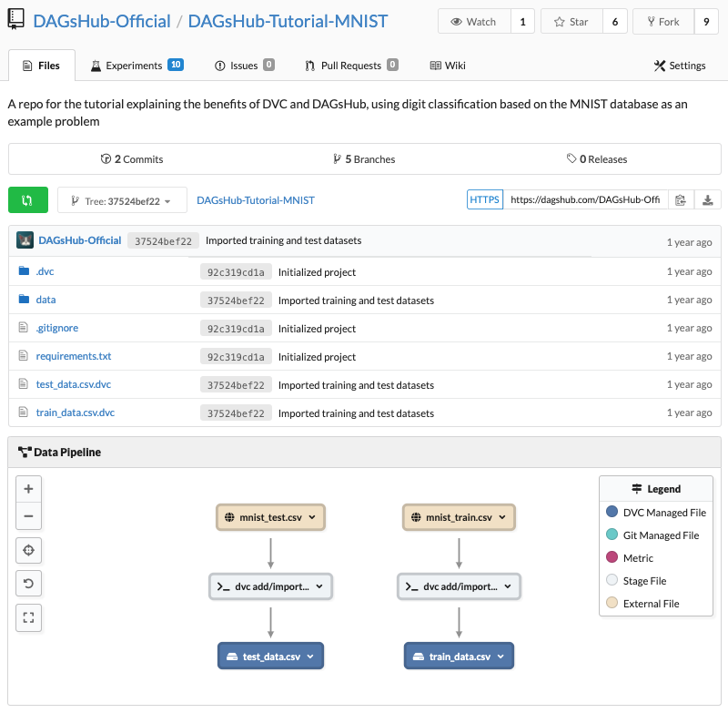Star the repository
Viewport: 728px width, 713px height.
coord(571,22)
